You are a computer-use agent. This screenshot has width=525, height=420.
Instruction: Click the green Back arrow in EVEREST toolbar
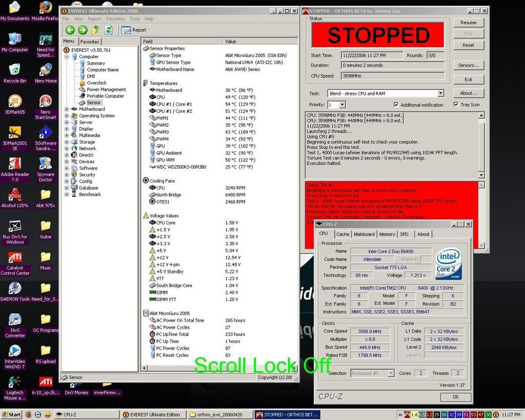(x=70, y=30)
